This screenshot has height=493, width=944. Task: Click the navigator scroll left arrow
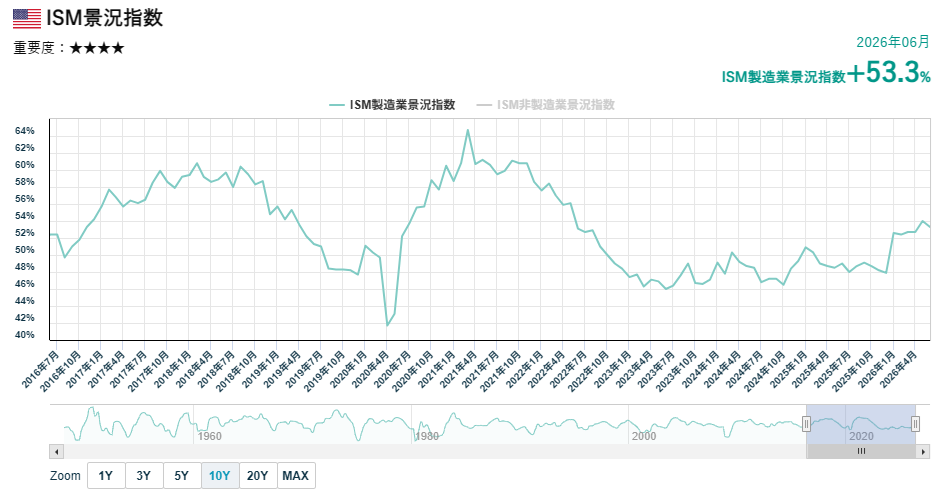click(x=56, y=451)
